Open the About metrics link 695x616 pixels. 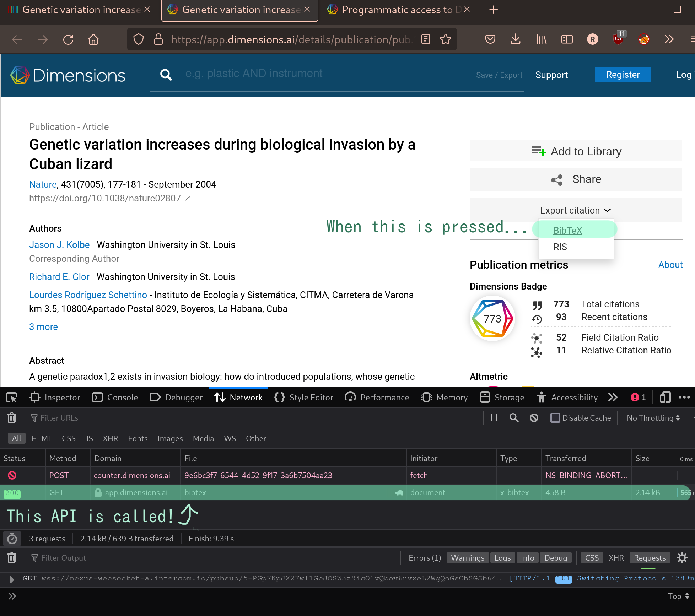pos(670,265)
